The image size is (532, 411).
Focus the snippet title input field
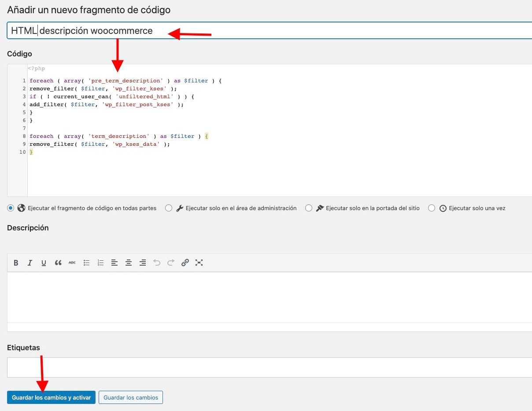click(x=270, y=31)
